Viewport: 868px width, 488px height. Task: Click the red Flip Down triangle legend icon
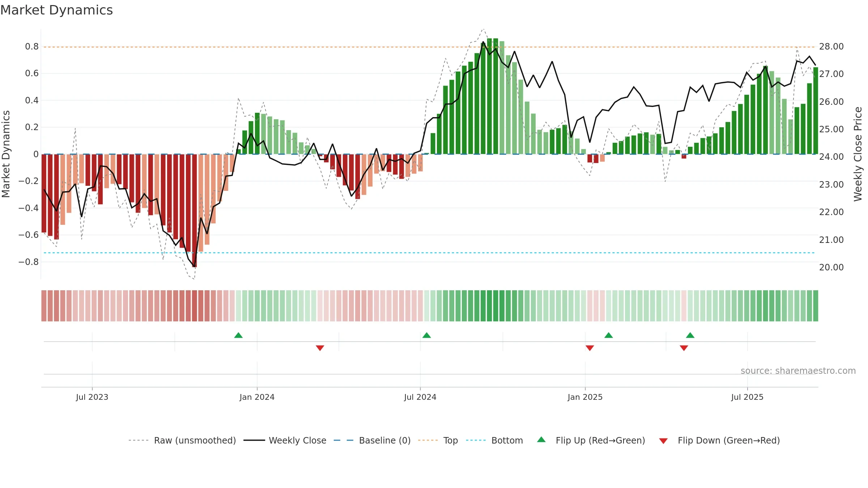point(663,441)
